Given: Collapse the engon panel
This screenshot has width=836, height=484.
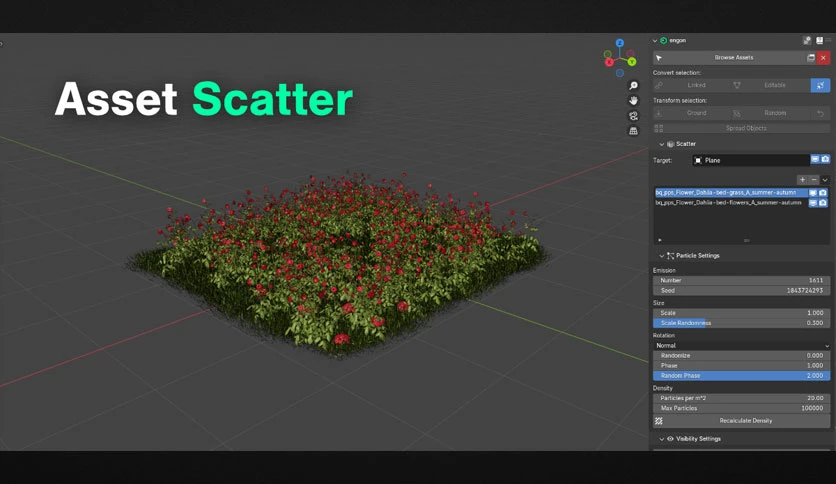Looking at the screenshot, I should pos(655,41).
